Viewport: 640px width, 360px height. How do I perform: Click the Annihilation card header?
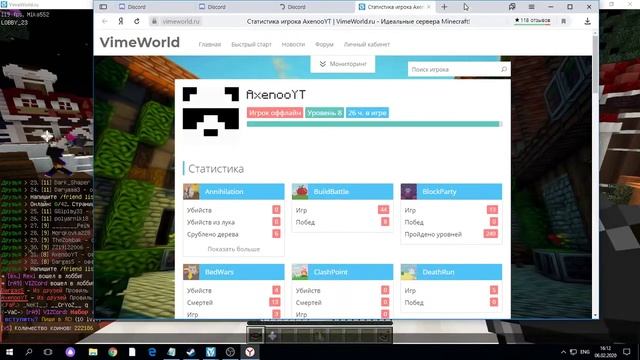[x=233, y=191]
